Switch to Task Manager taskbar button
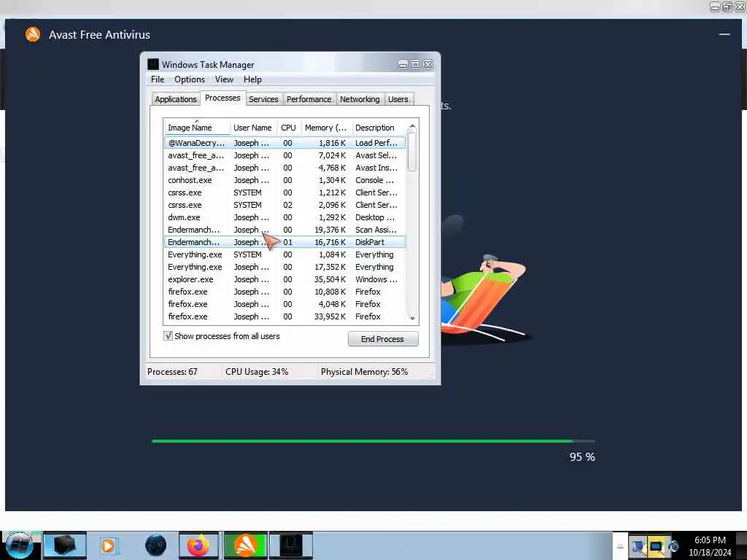Viewport: 747px width, 560px height. point(291,545)
